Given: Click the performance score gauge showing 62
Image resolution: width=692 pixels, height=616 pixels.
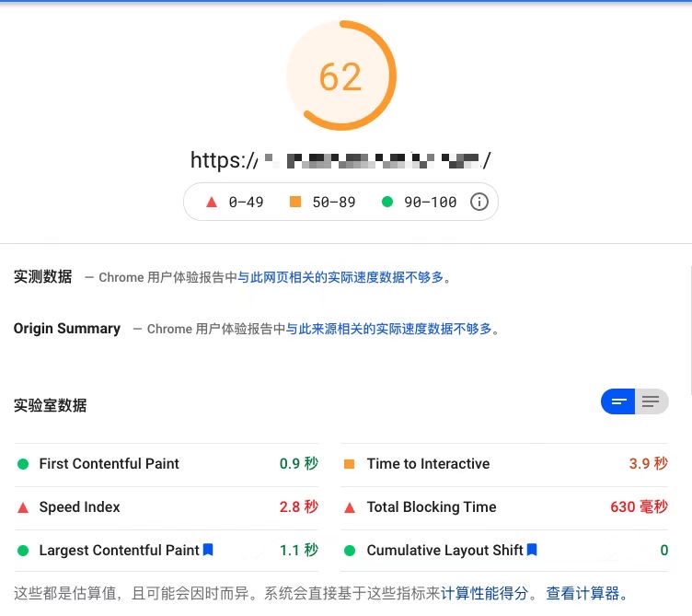Looking at the screenshot, I should [340, 76].
